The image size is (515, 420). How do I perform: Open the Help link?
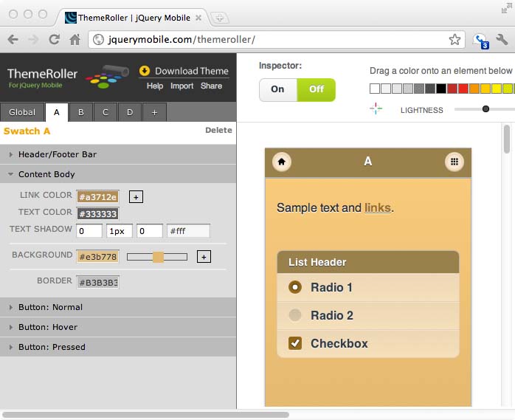point(155,86)
